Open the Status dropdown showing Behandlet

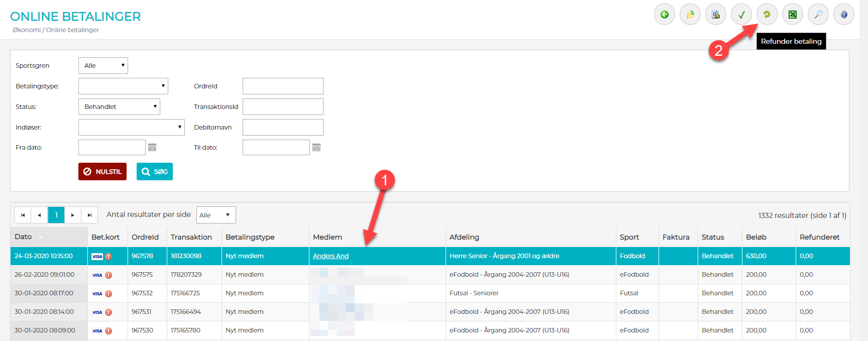pos(119,107)
